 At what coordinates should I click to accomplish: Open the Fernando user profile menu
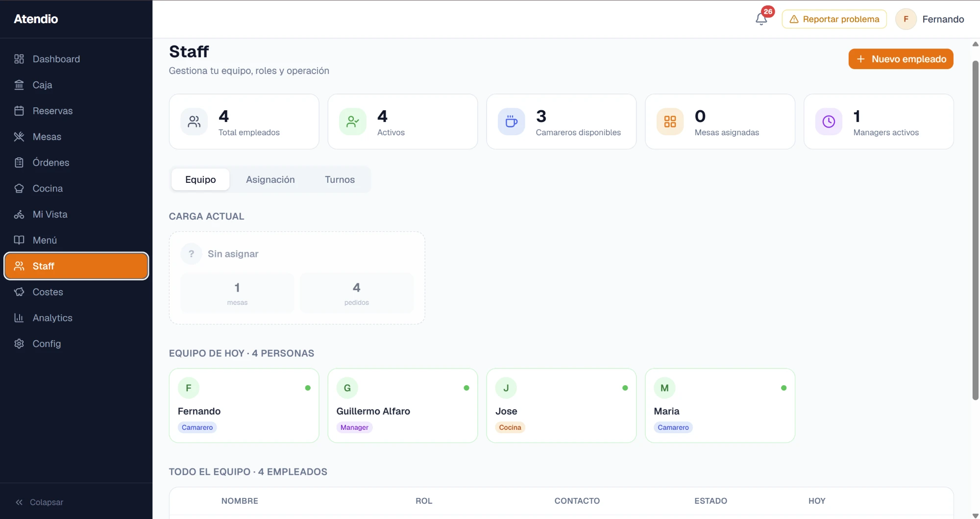pyautogui.click(x=930, y=19)
